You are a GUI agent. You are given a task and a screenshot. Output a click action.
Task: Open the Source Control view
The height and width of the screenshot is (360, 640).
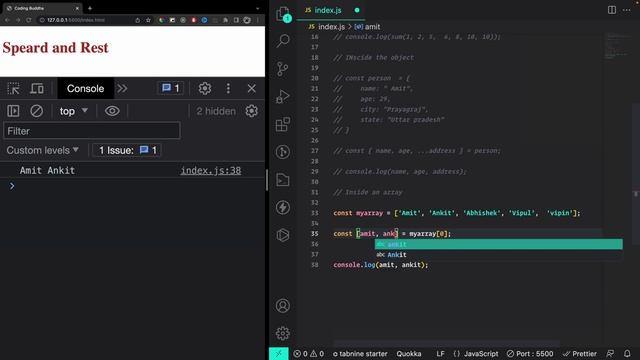click(282, 69)
